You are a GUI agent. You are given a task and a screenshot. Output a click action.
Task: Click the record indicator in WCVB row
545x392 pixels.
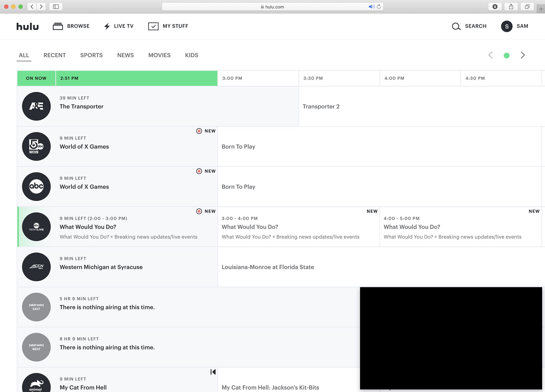(199, 131)
